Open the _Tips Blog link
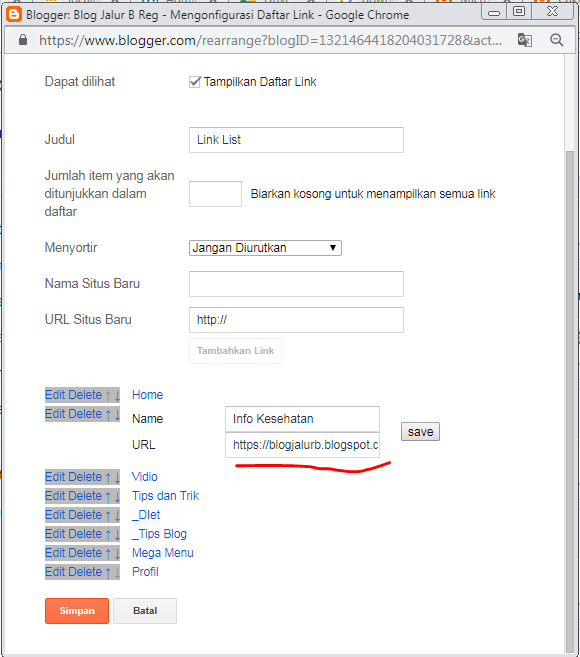Image resolution: width=580 pixels, height=657 pixels. 159,534
